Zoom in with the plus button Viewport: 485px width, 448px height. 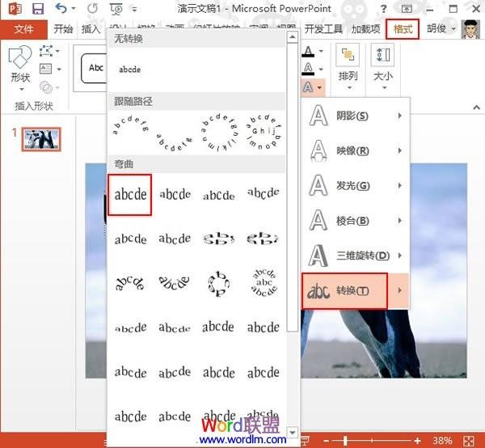pos(417,441)
